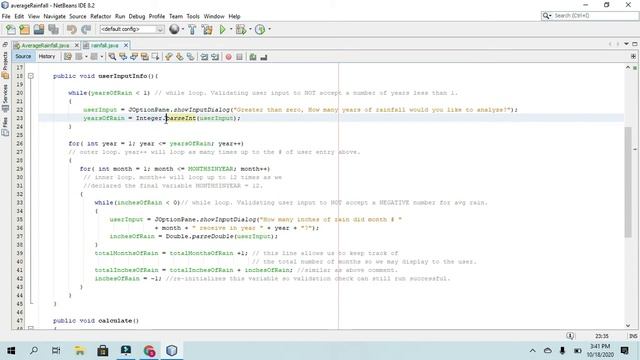Viewport: 640px width, 360px height.
Task: Click the scrollbar up arrow
Action: (x=628, y=67)
